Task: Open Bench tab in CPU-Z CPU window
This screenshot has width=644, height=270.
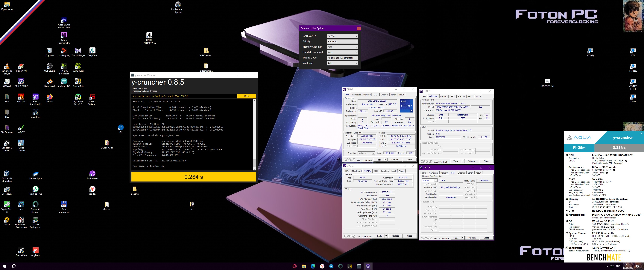Action: 393,95
